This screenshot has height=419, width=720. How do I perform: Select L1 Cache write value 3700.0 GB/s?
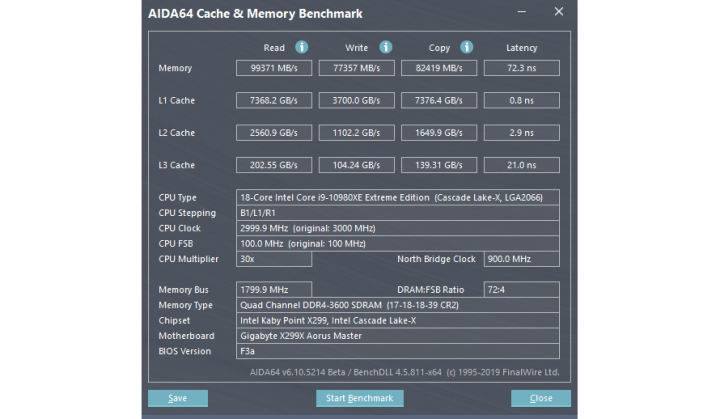click(356, 100)
